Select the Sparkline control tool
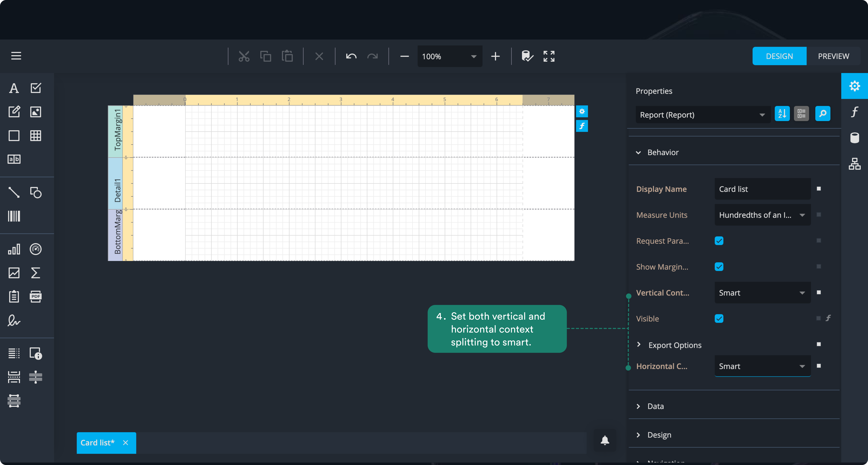Viewport: 868px width, 465px height. tap(14, 273)
